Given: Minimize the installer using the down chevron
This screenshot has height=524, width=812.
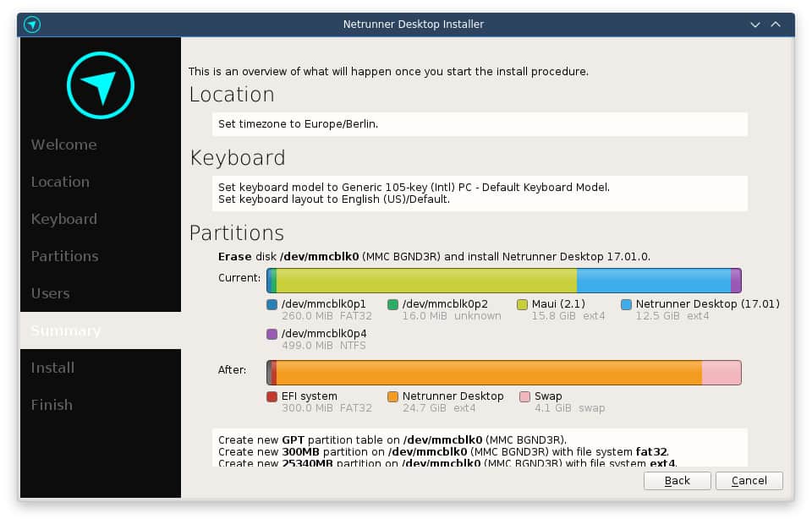Looking at the screenshot, I should coord(755,25).
